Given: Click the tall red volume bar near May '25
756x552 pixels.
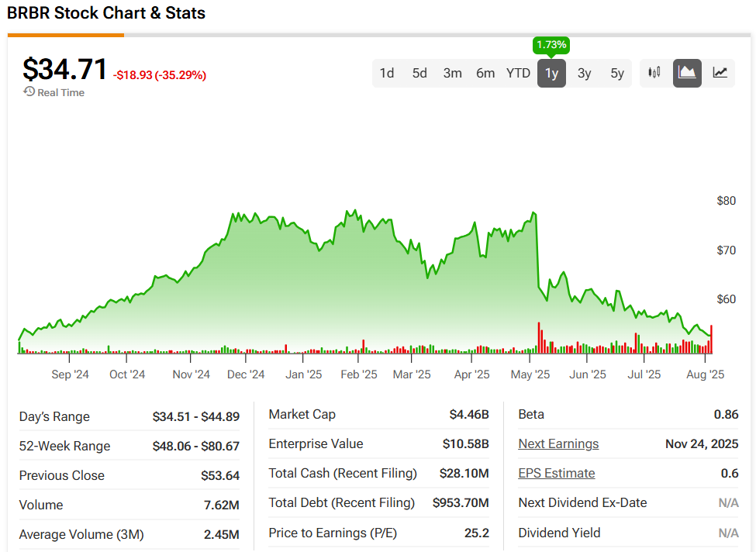Looking at the screenshot, I should tap(538, 340).
